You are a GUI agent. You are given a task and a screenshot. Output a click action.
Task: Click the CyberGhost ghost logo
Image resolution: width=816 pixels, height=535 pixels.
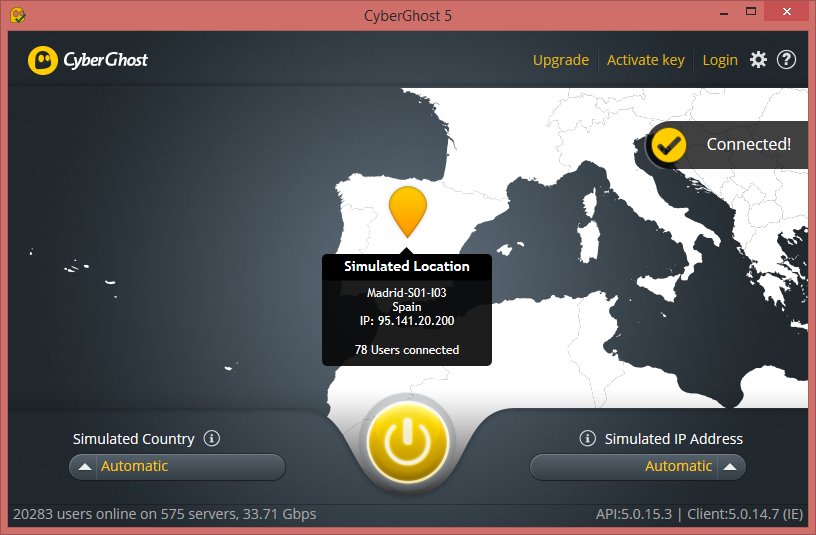pos(43,60)
